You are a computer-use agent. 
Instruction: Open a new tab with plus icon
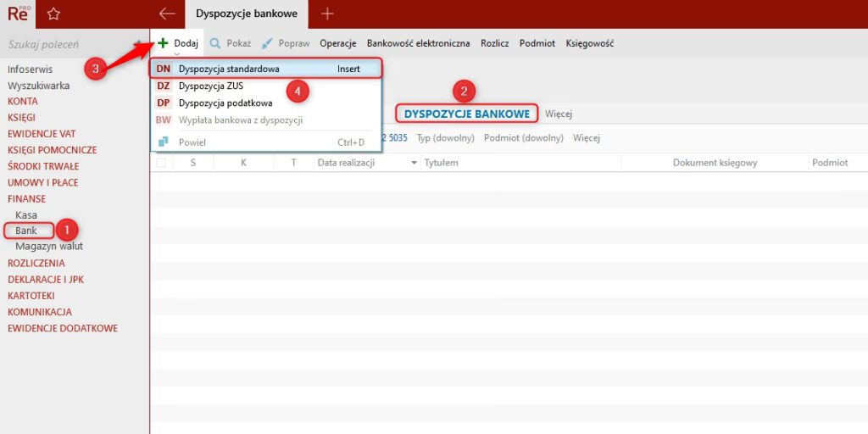tap(327, 14)
